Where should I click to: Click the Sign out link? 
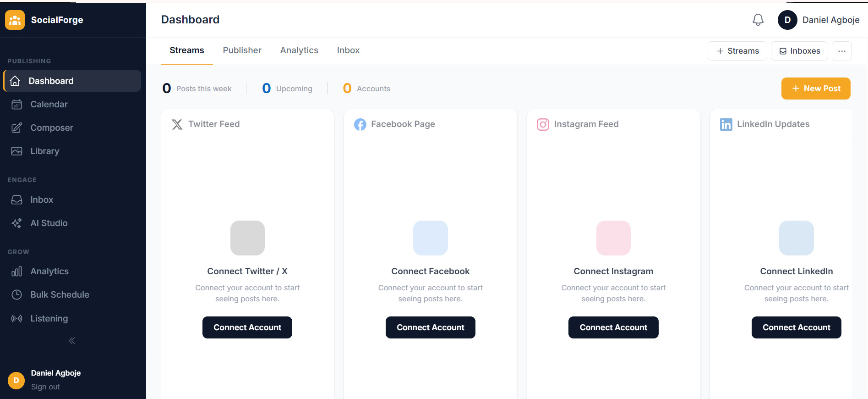45,387
